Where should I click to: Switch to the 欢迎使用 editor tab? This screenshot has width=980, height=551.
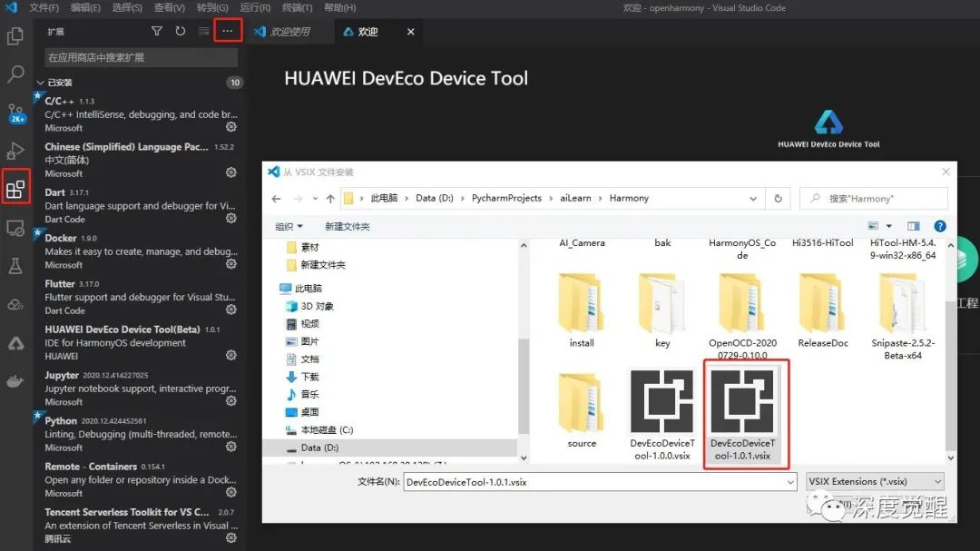point(290,31)
